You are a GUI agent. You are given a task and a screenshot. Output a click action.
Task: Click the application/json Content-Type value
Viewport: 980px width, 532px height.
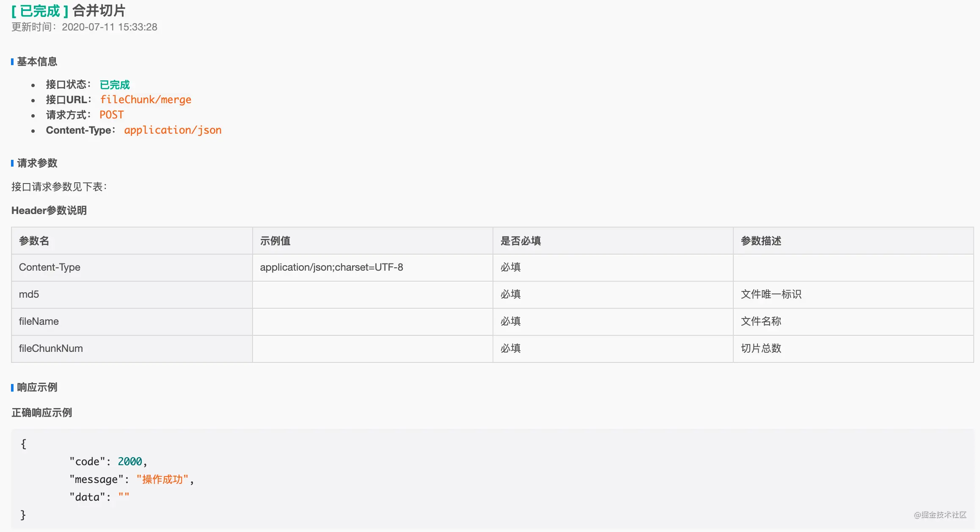(173, 130)
